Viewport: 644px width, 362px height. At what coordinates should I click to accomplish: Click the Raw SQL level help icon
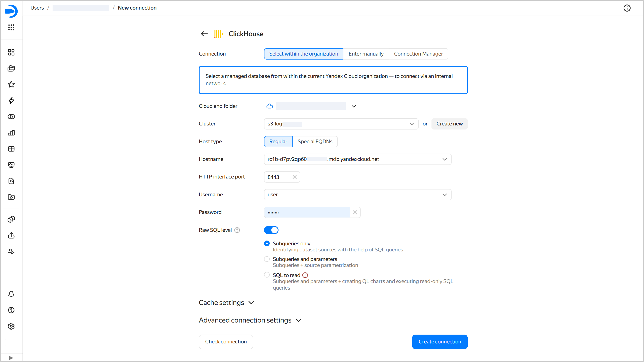(237, 230)
